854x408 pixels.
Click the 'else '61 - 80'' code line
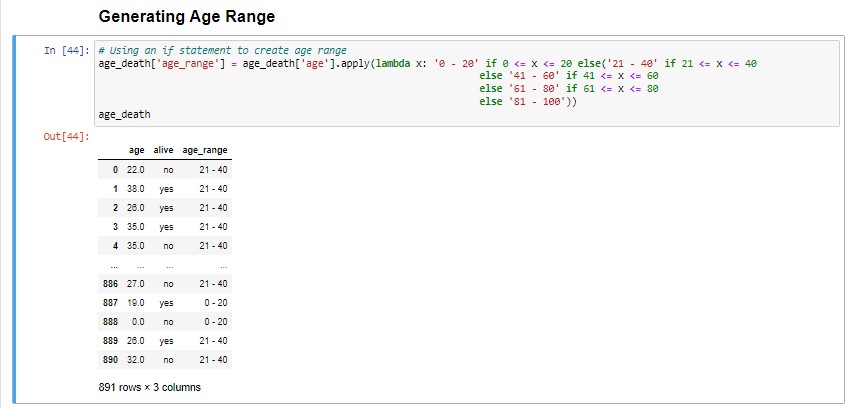tap(569, 88)
